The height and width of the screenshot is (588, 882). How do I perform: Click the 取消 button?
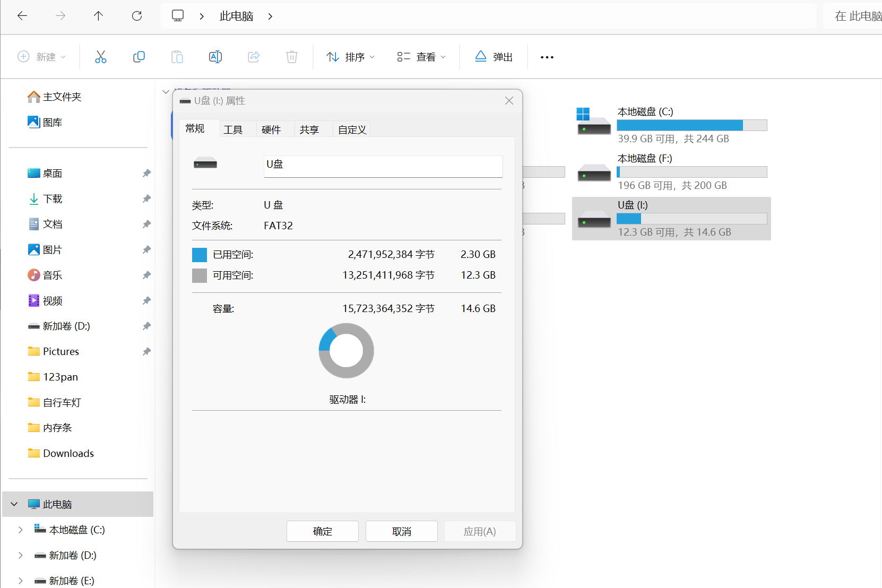[x=402, y=531]
